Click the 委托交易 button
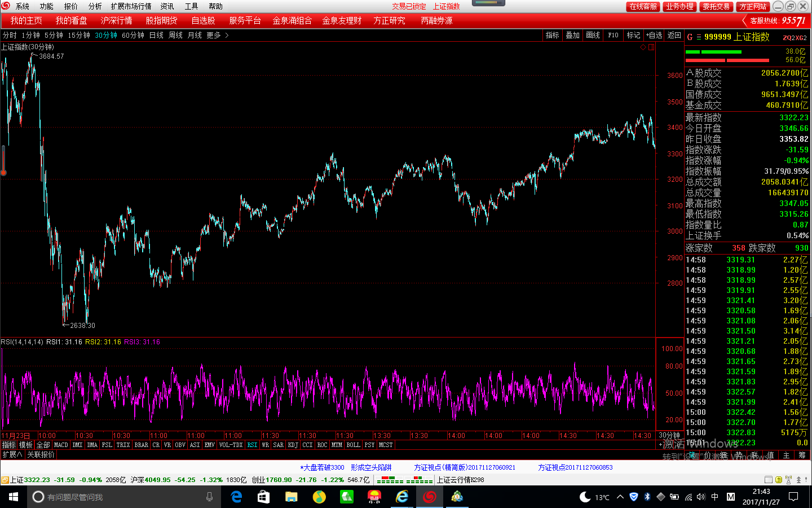The height and width of the screenshot is (508, 812). (x=716, y=6)
